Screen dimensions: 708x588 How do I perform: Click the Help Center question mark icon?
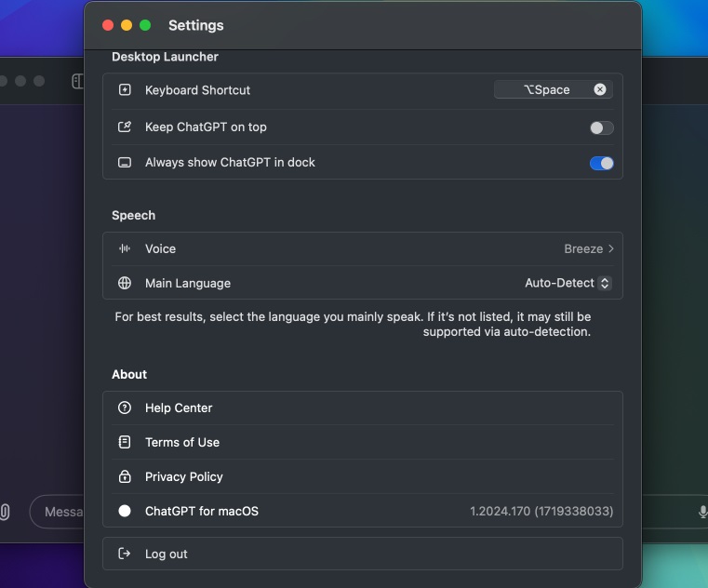tap(125, 408)
